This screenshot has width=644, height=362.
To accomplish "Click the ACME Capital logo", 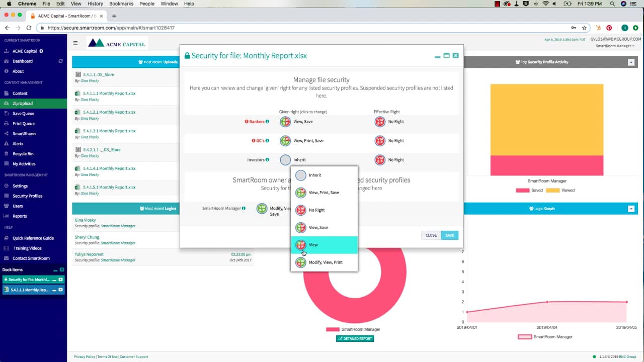I will [x=117, y=43].
